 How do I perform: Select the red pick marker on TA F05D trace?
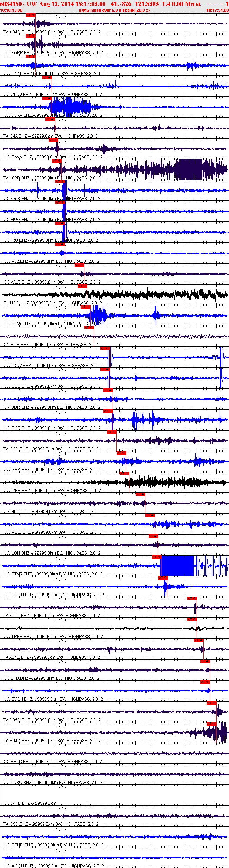click(x=192, y=599)
